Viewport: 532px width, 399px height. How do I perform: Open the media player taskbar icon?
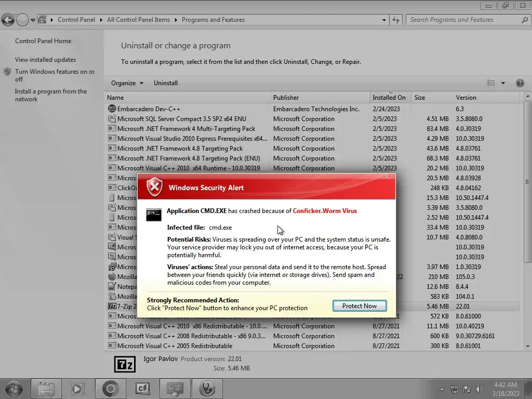(x=77, y=389)
